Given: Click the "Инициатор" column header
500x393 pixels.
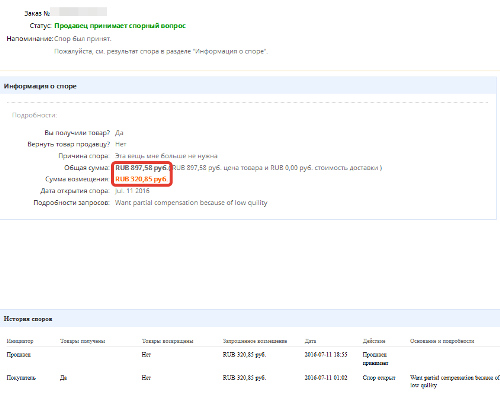Looking at the screenshot, I should coord(20,341).
